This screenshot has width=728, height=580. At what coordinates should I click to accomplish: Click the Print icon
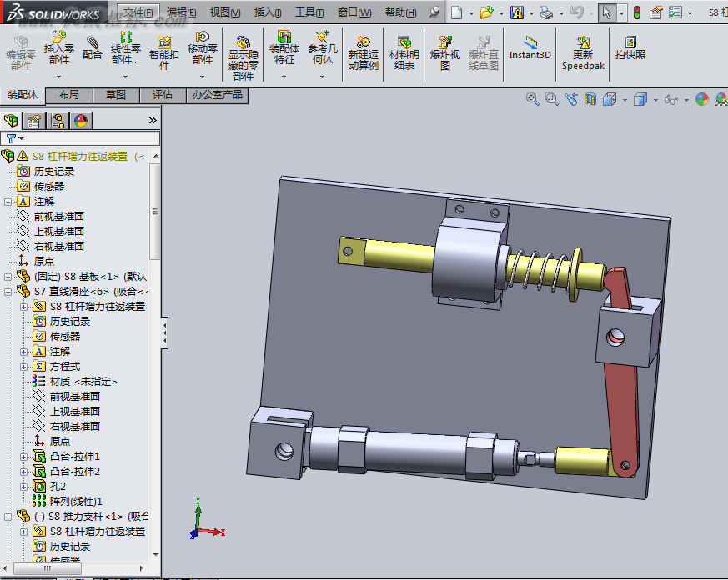547,12
